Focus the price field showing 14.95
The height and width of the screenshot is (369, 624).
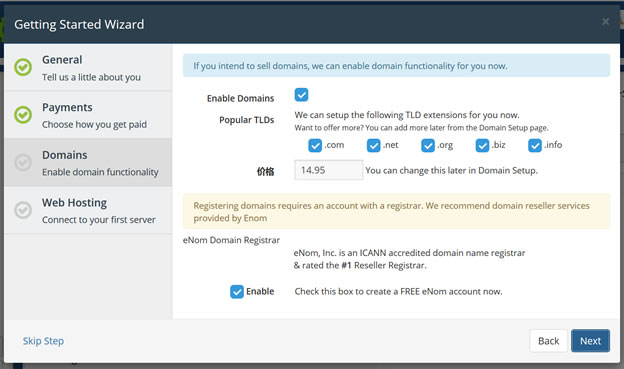[328, 170]
